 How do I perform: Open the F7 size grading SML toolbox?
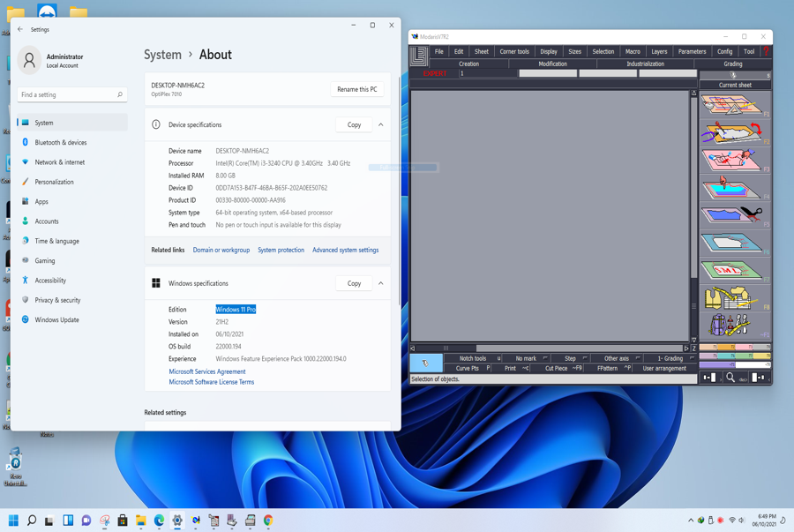(730, 270)
